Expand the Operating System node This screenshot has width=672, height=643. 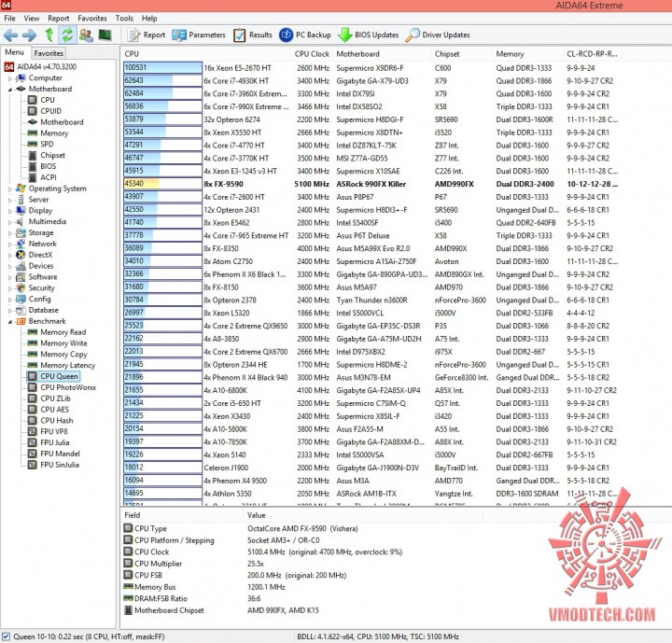pos(10,189)
